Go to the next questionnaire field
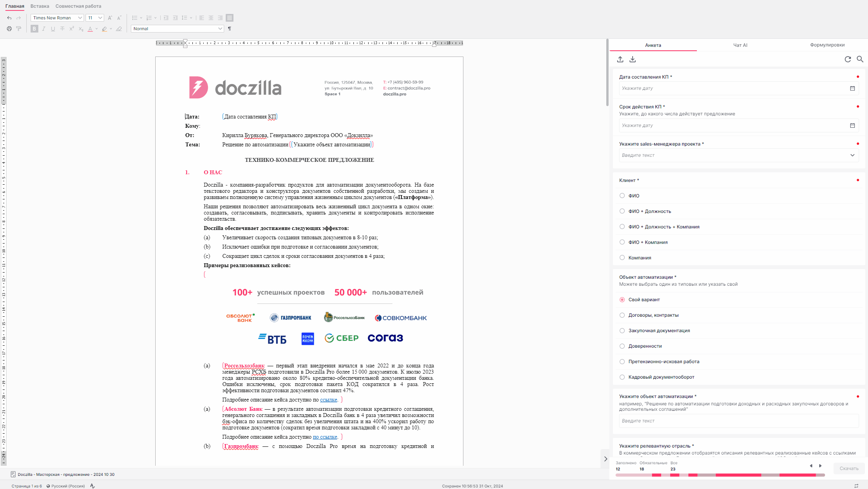The image size is (868, 489). point(820,466)
